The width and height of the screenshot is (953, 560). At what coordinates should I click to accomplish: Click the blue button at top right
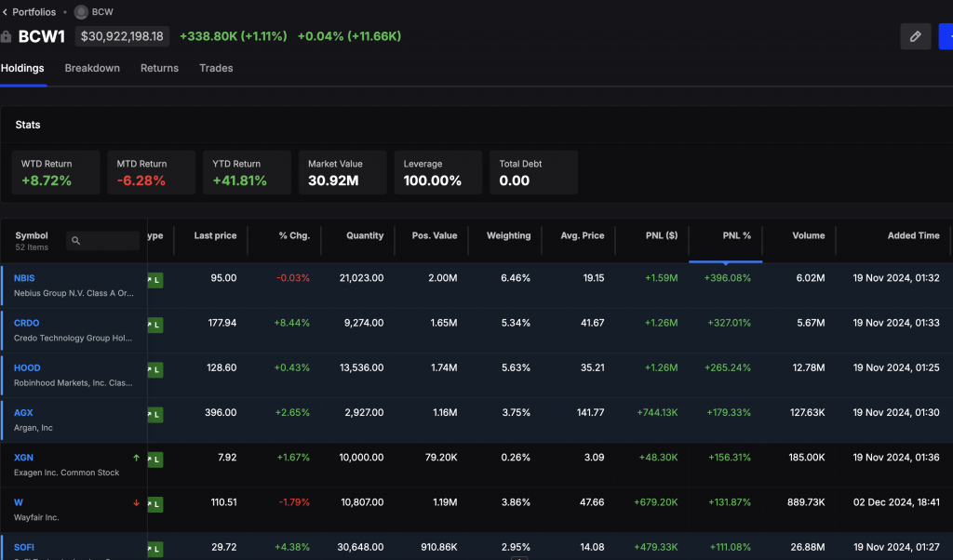click(x=946, y=36)
